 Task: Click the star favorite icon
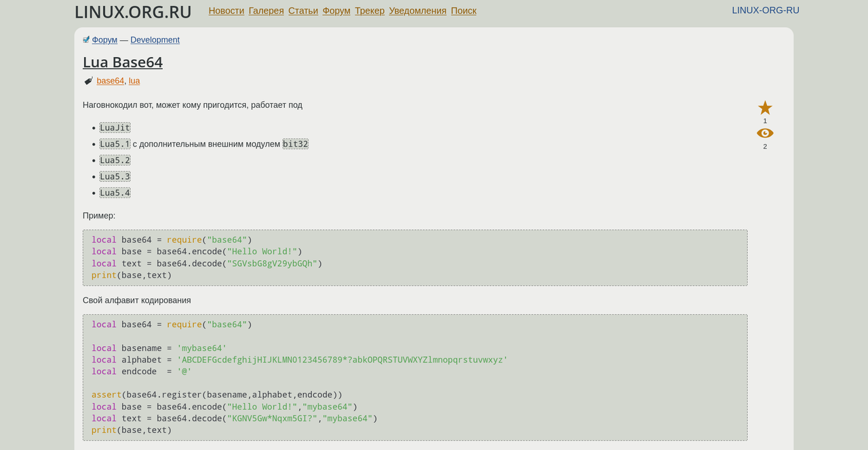765,108
